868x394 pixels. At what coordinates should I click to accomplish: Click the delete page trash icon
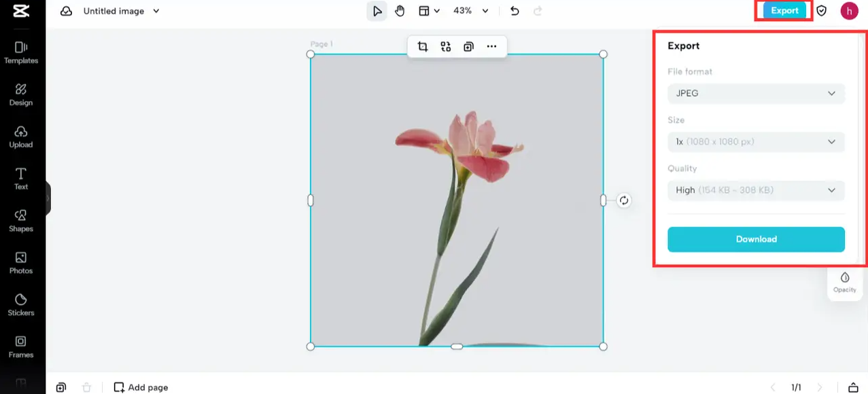pos(86,387)
